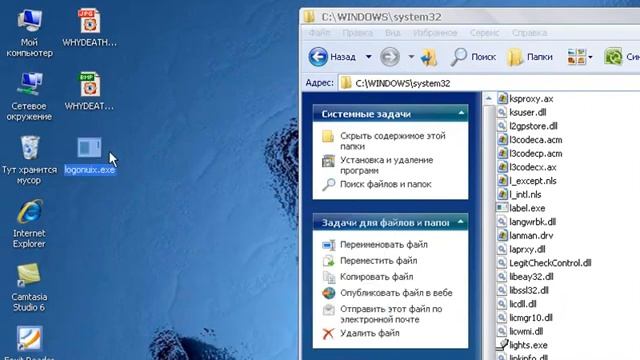The image size is (640, 360).
Task: Select file licwmi.dll
Action: pyautogui.click(x=520, y=331)
